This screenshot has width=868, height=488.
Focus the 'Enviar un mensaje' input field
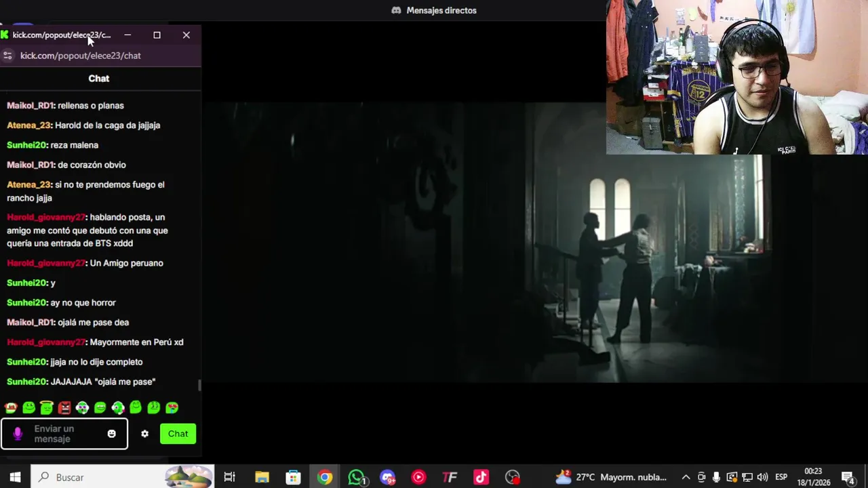(x=64, y=434)
